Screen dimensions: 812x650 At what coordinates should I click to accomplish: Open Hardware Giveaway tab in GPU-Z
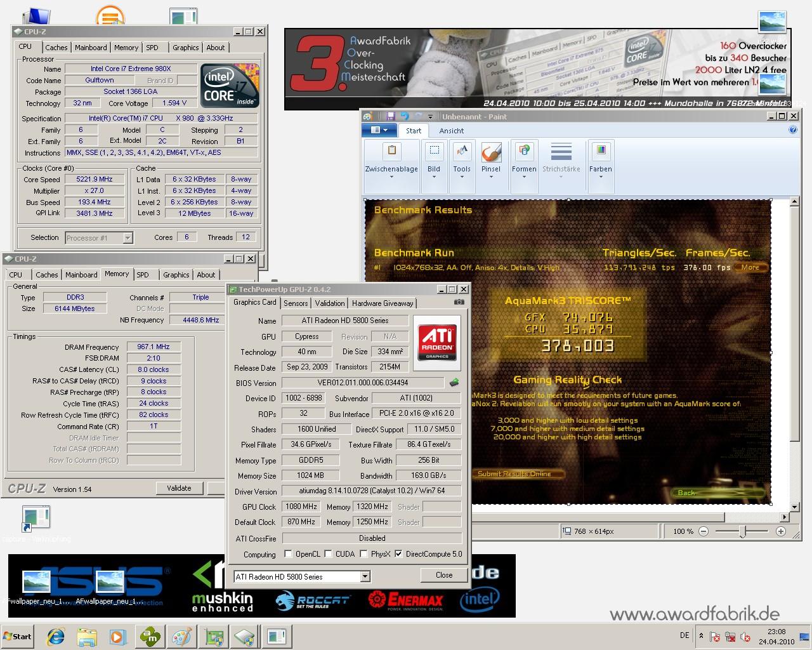[x=383, y=303]
